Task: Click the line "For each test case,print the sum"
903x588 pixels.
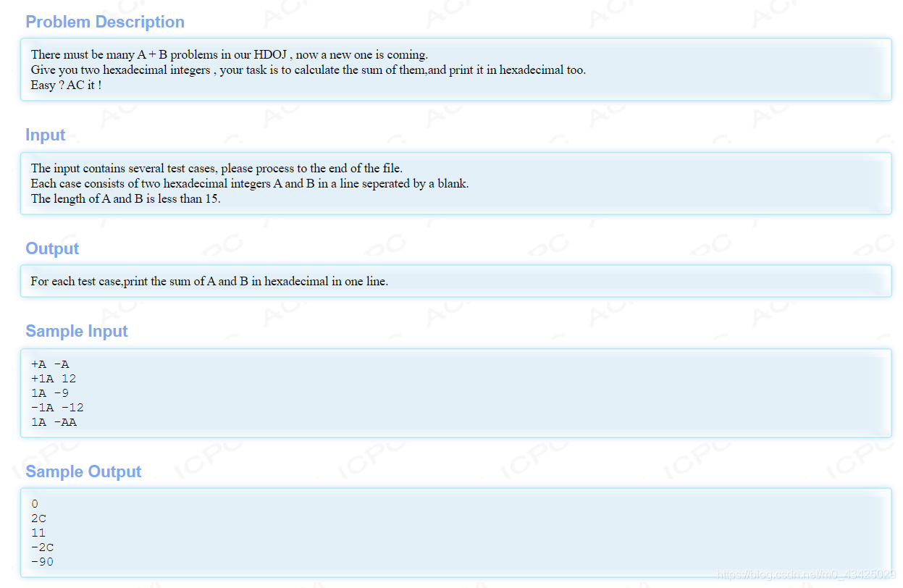Action: 209,281
